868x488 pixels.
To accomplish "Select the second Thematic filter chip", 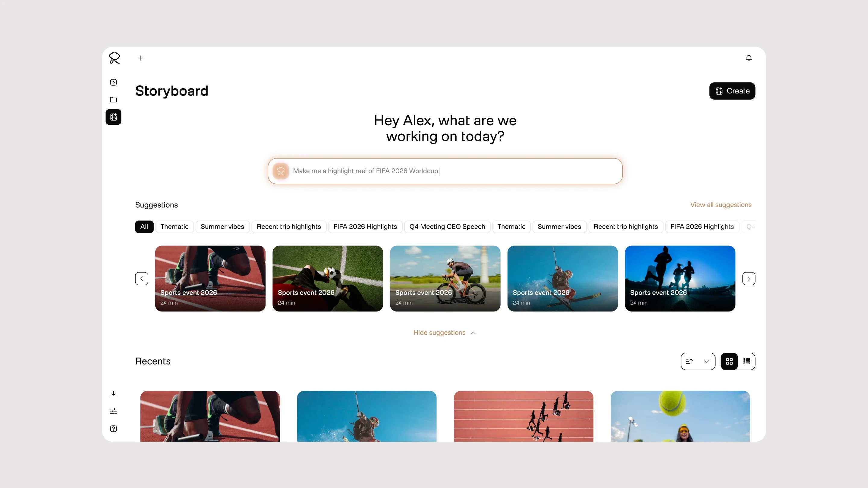I will [511, 227].
